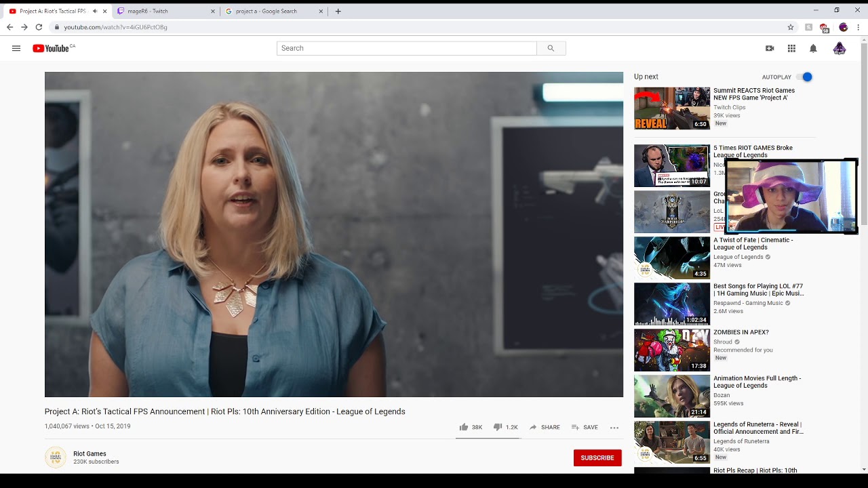
Task: Close the project a Google Search tab
Action: (x=321, y=12)
